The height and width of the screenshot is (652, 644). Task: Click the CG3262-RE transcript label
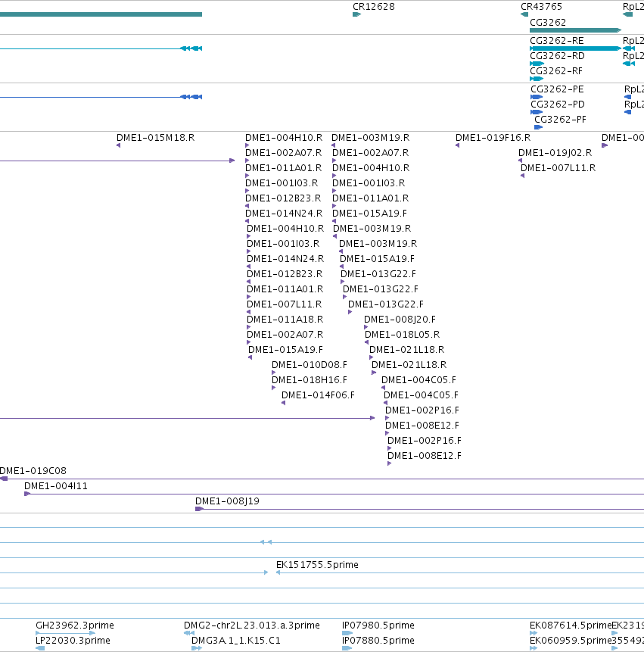pyautogui.click(x=557, y=41)
